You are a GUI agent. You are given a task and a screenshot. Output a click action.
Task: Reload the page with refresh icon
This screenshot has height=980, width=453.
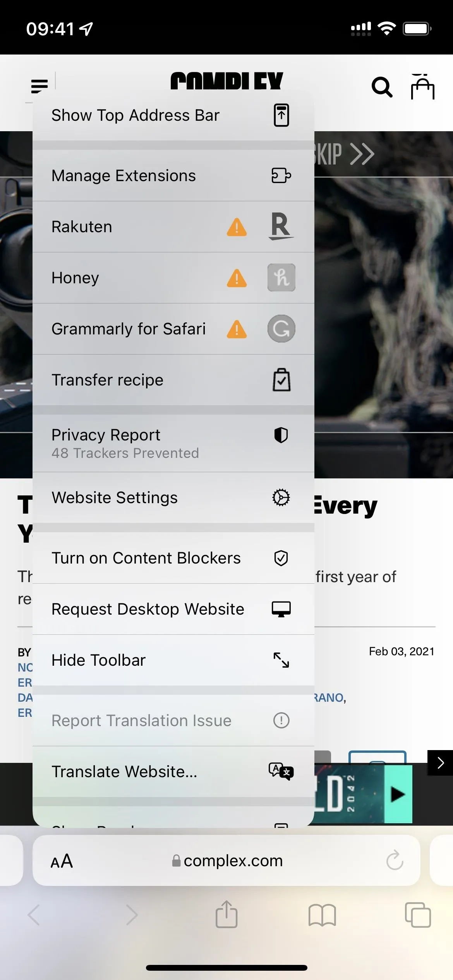click(x=395, y=860)
